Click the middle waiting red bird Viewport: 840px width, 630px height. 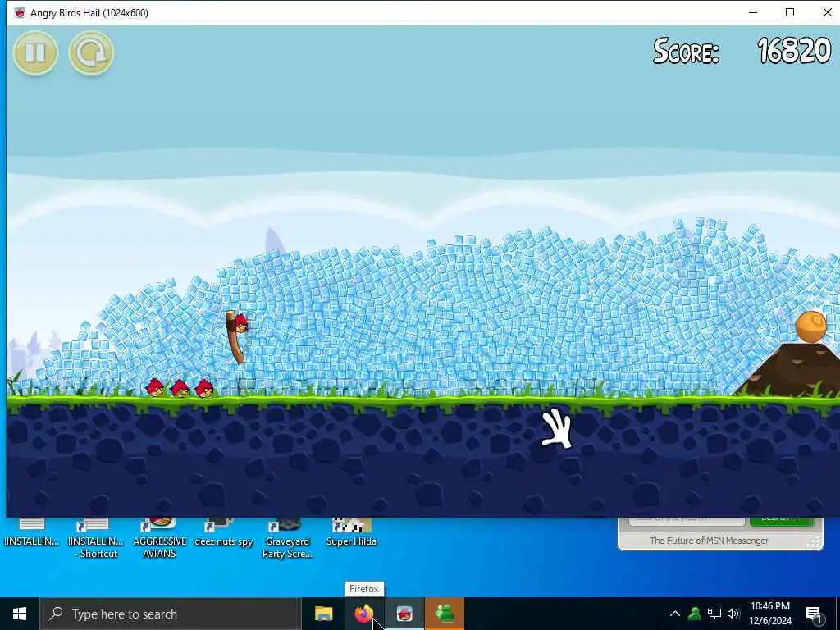tap(180, 388)
